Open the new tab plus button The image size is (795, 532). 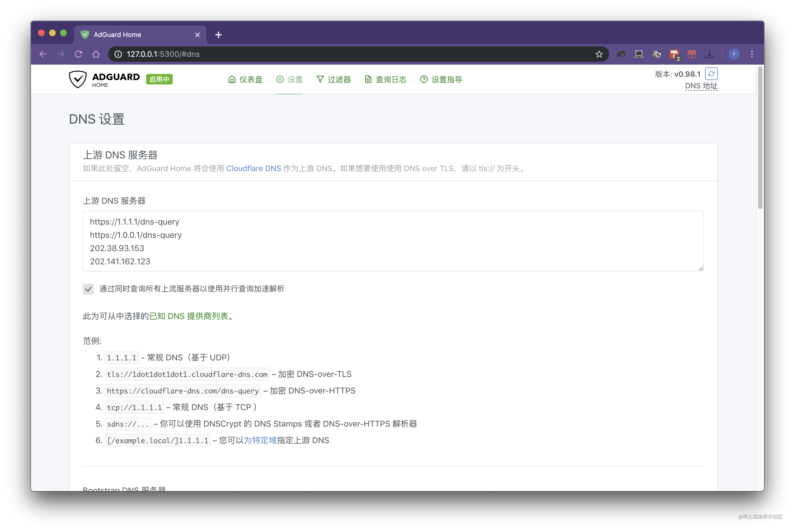218,34
